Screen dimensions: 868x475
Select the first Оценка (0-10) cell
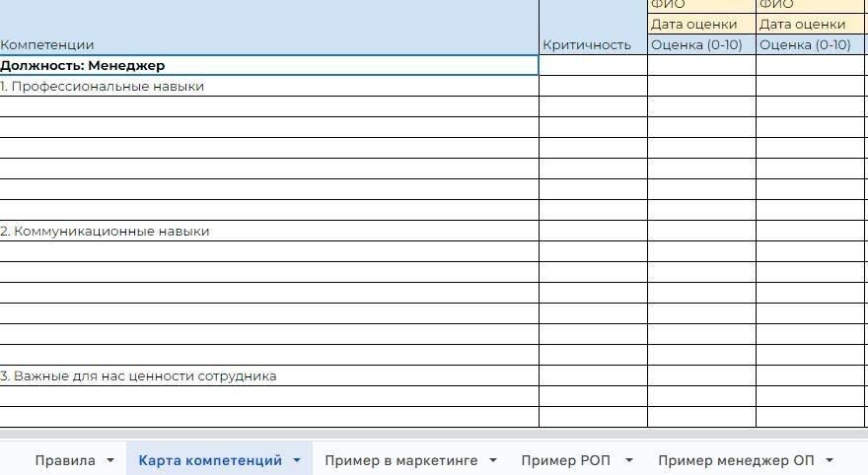701,44
